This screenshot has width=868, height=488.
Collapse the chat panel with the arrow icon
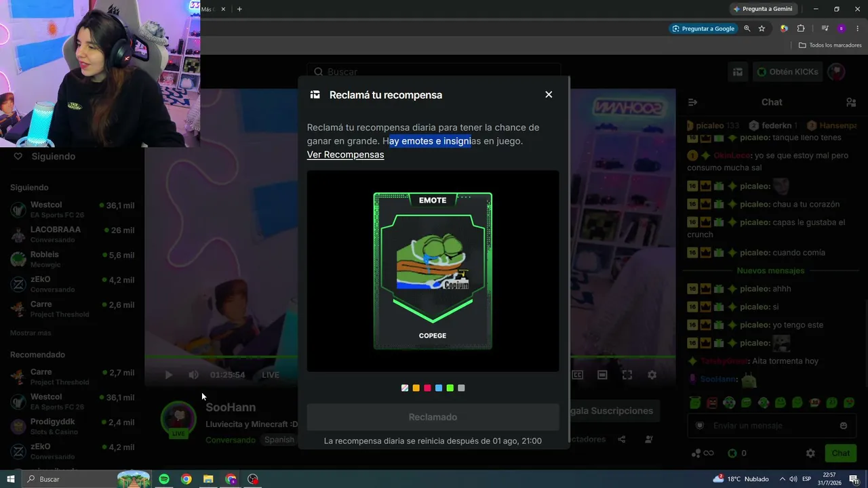692,102
